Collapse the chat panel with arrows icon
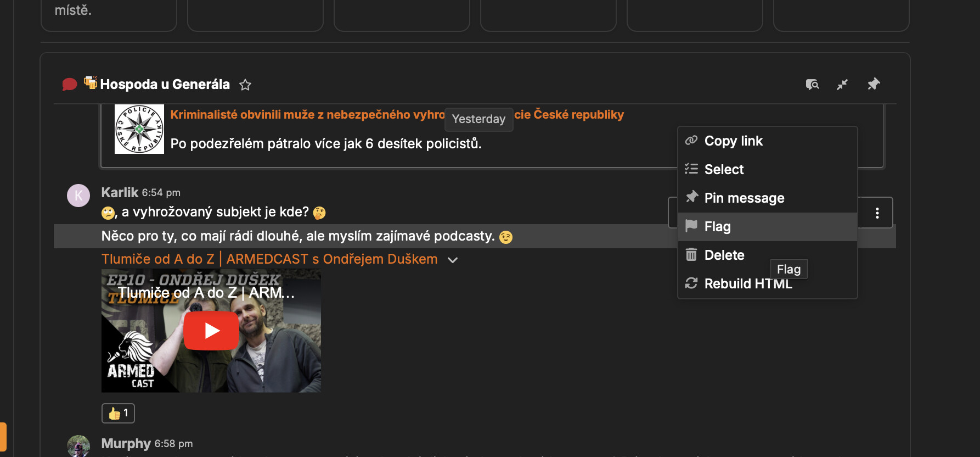This screenshot has width=980, height=457. point(842,84)
